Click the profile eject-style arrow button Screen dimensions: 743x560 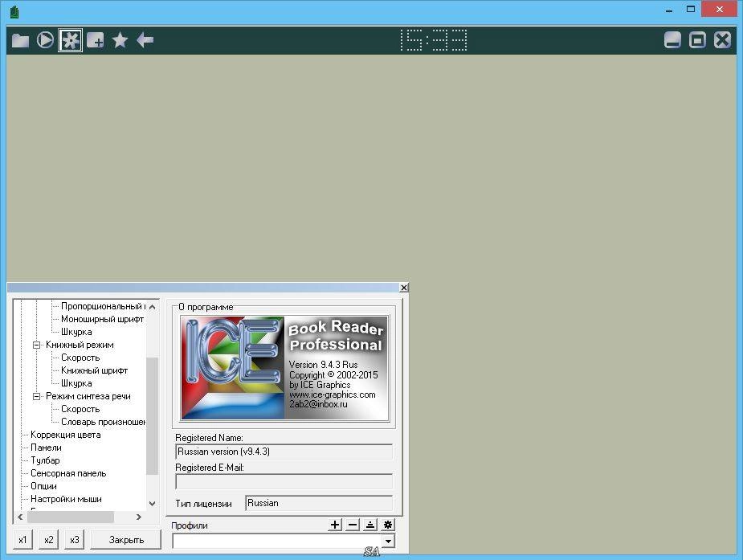click(370, 525)
